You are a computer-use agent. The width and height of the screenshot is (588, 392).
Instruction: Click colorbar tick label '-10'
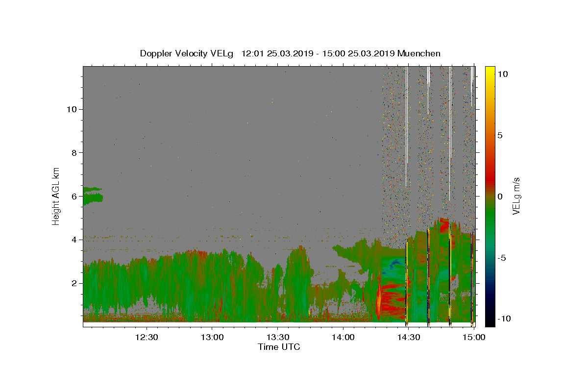pos(505,319)
